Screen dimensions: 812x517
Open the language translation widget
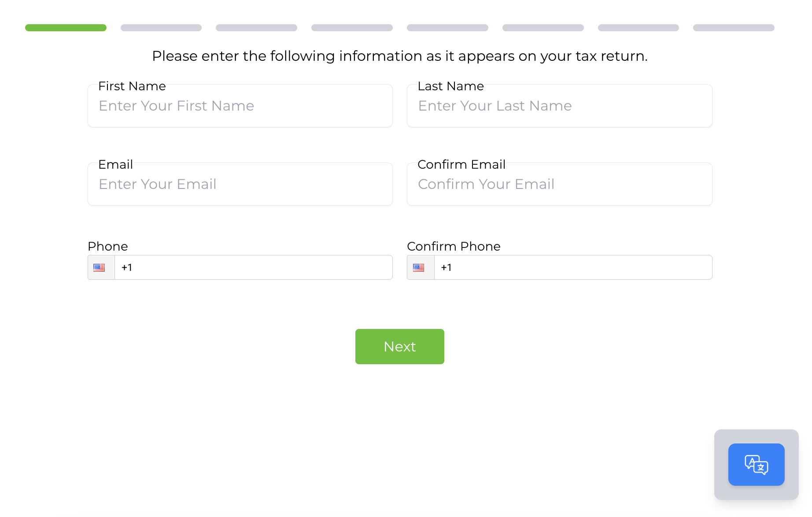coord(756,464)
